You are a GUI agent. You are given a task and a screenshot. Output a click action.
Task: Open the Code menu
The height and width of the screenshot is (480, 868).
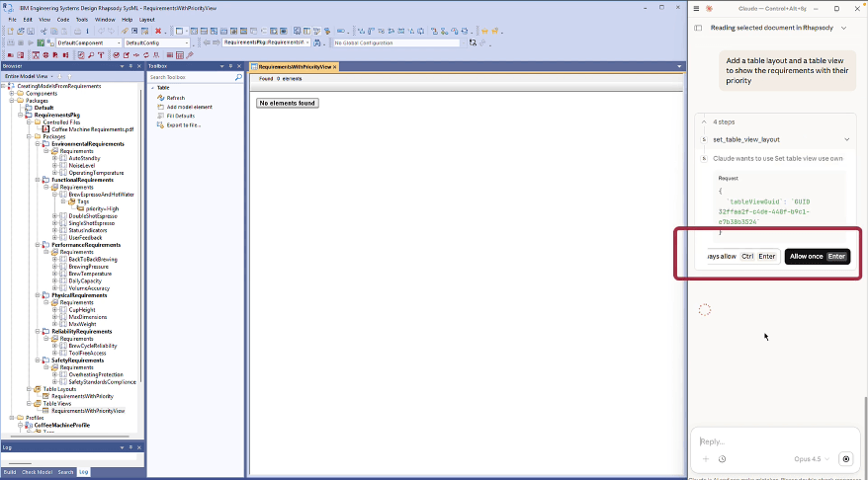(x=63, y=20)
